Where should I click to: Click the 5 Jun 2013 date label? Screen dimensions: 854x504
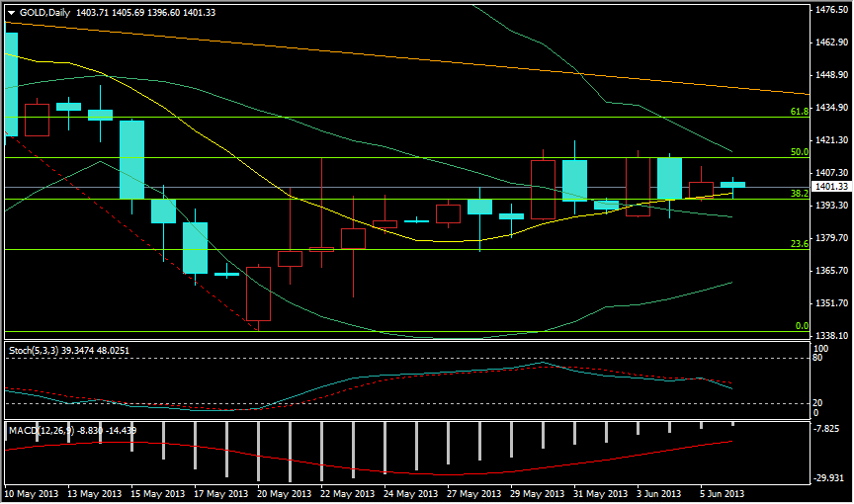tap(722, 494)
